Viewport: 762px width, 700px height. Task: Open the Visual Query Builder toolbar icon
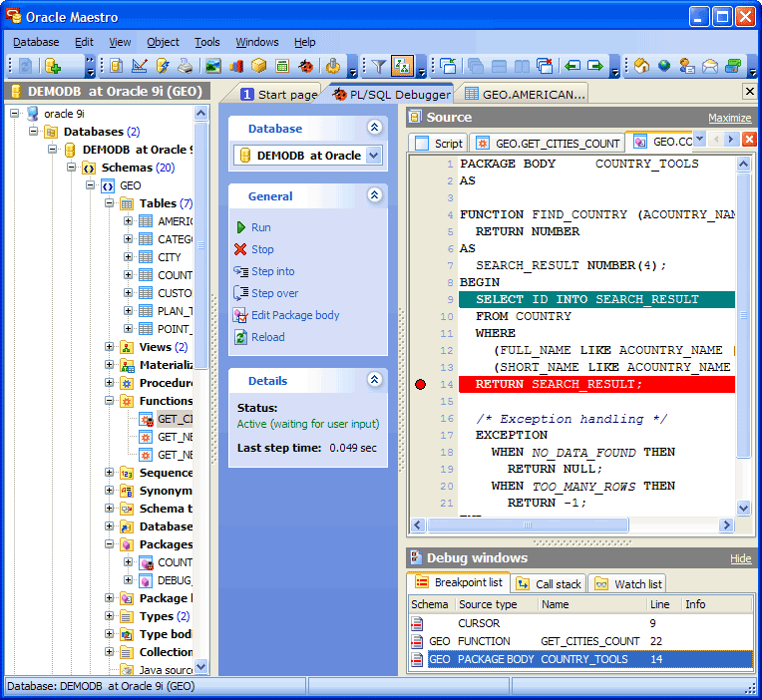click(x=140, y=66)
